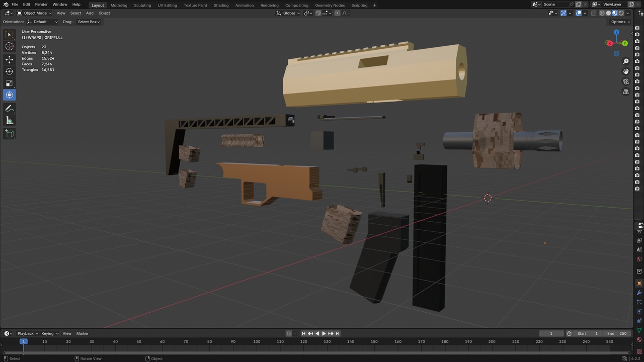Switch to the Modeling workspace tab
The image size is (644, 362).
pyautogui.click(x=119, y=5)
